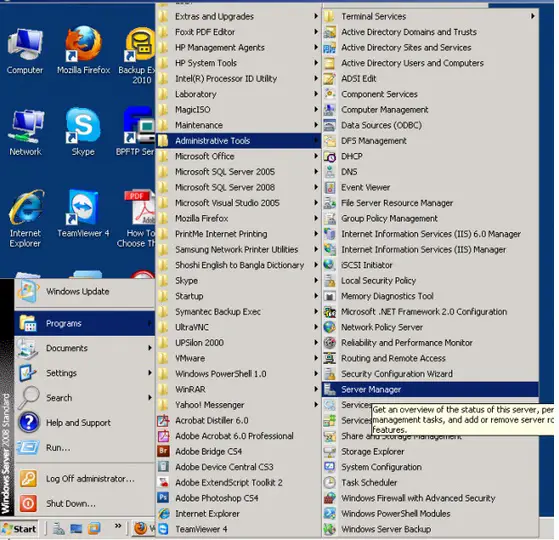Click the Component Services icon
Screen dimensions: 559x540
click(330, 94)
